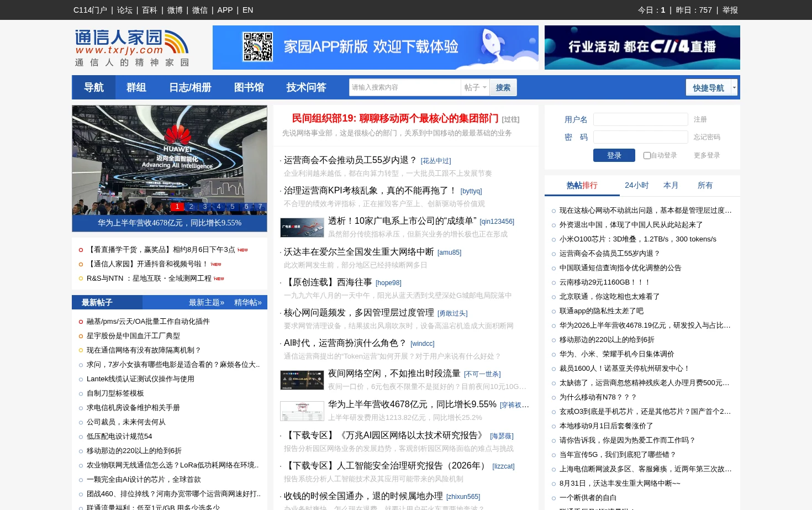Screen dimensions: 812x510
Task: Click the 快捷导航 button
Action: click(x=709, y=87)
